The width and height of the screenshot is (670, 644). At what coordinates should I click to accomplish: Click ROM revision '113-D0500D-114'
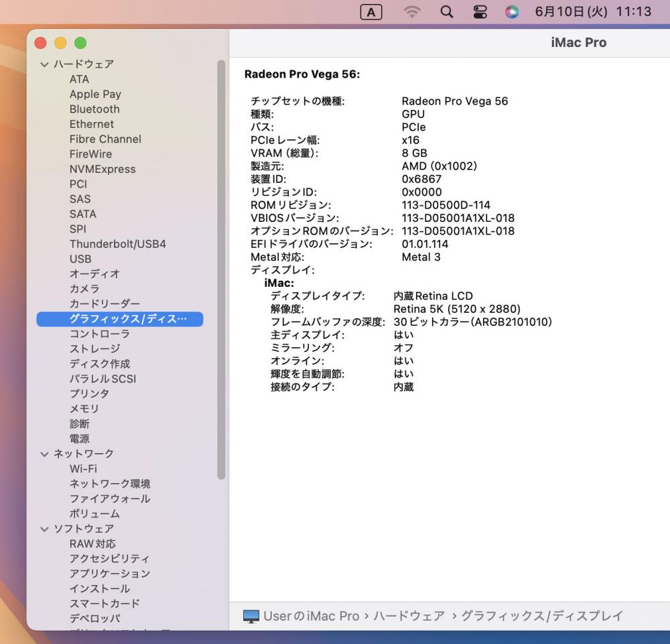[x=446, y=205]
